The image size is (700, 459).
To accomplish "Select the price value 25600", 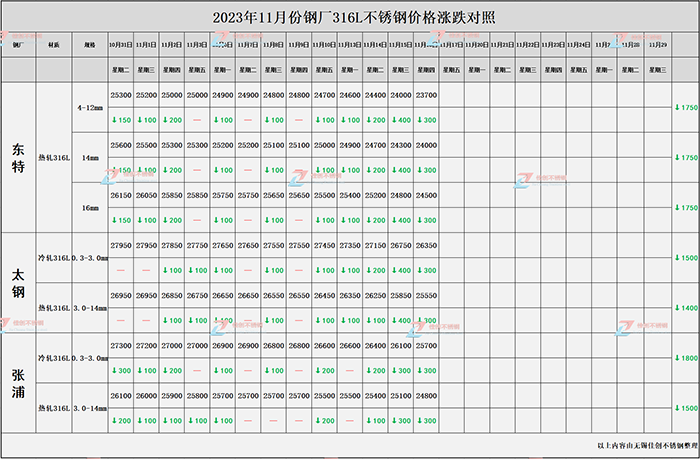I will 121,145.
